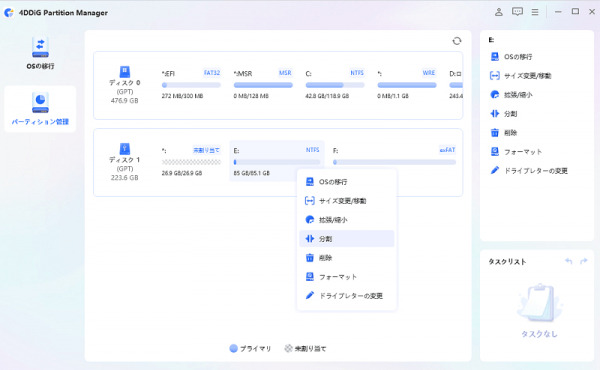This screenshot has height=370, width=600.
Task: Open the hamburger menu in title bar
Action: coord(535,12)
